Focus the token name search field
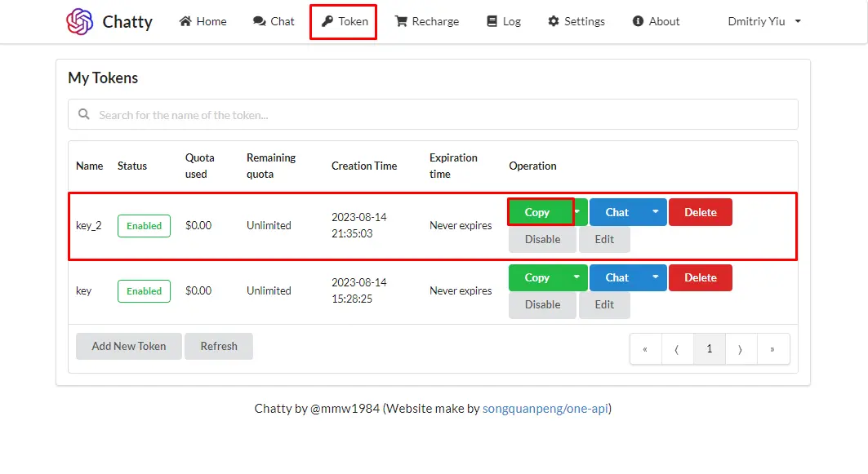868x474 pixels. pyautogui.click(x=433, y=114)
